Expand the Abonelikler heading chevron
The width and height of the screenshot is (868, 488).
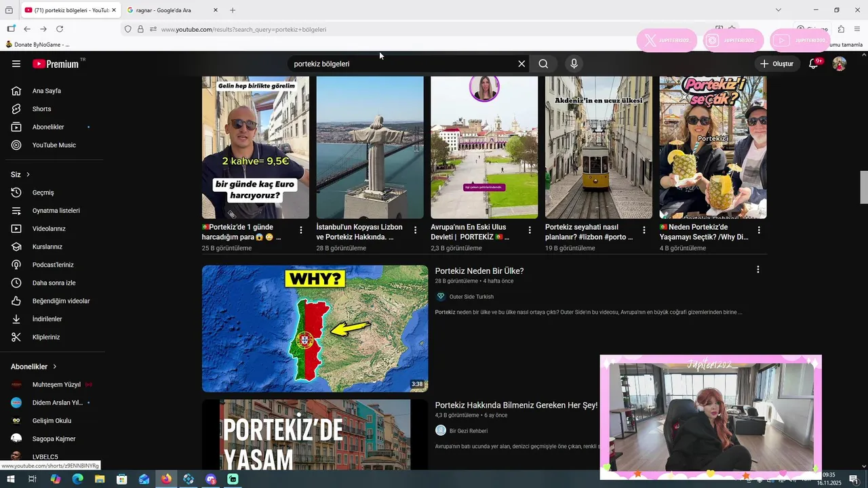click(54, 367)
